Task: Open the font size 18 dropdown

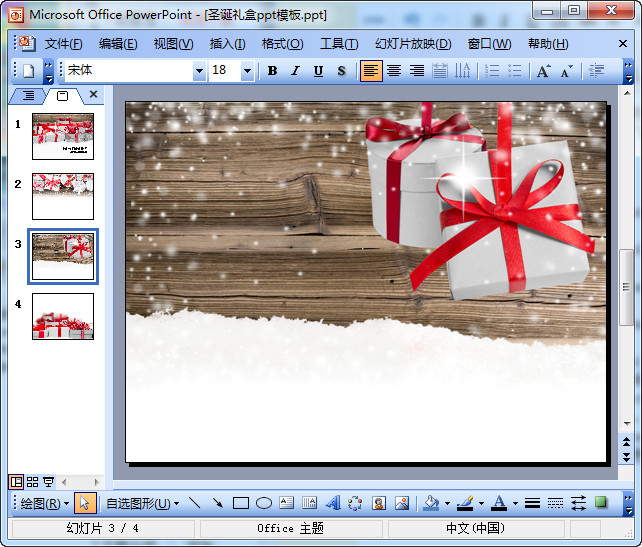Action: coord(247,71)
